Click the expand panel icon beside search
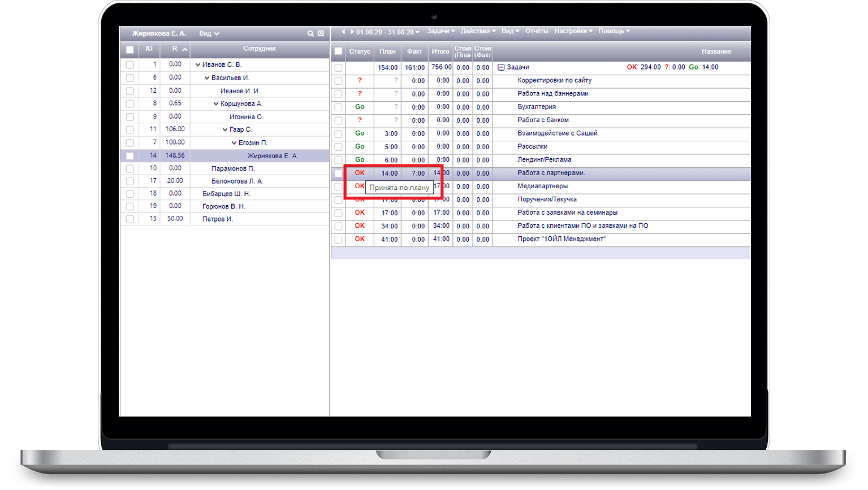The image size is (868, 490). (x=321, y=34)
